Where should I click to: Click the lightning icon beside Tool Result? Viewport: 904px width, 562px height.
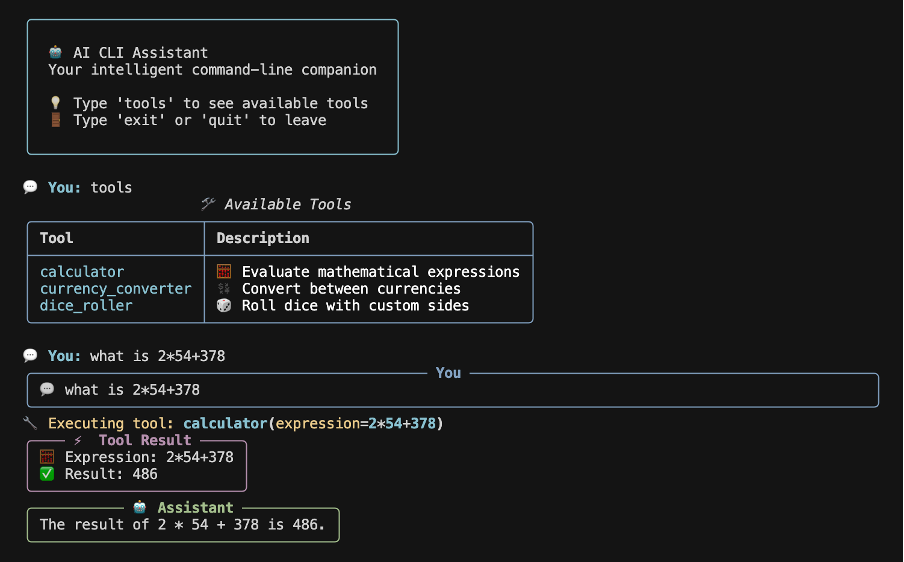point(78,440)
